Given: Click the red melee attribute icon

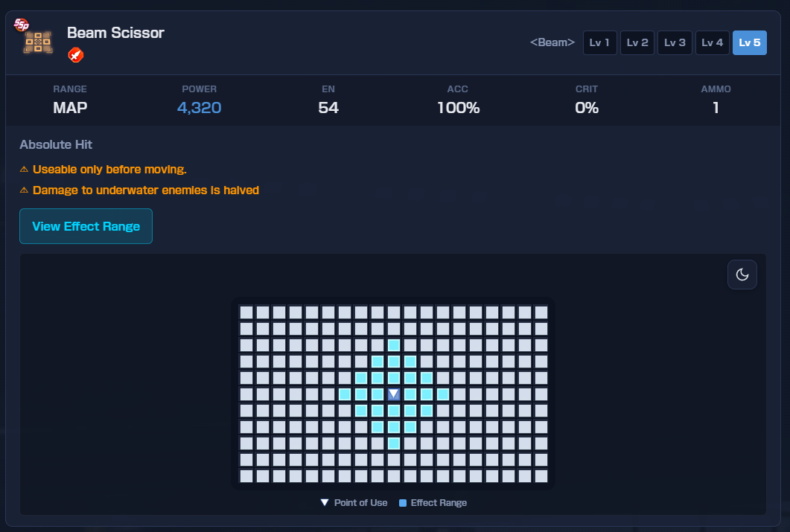Looking at the screenshot, I should pyautogui.click(x=75, y=54).
